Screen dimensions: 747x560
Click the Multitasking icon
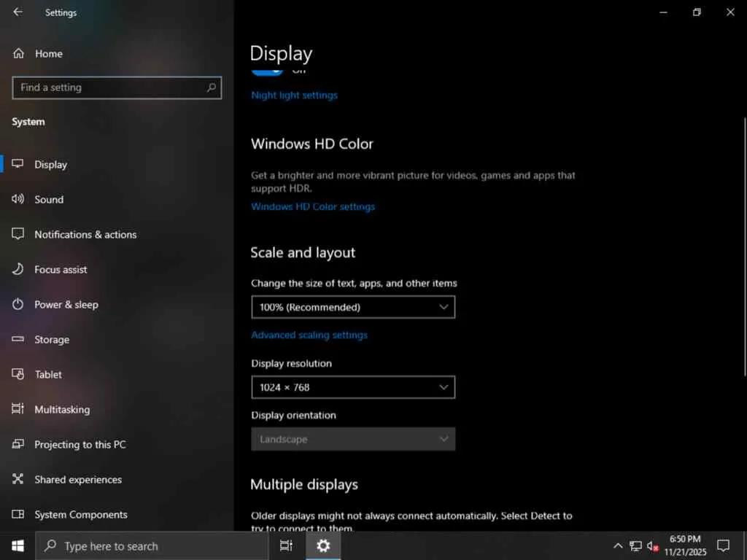[18, 408]
